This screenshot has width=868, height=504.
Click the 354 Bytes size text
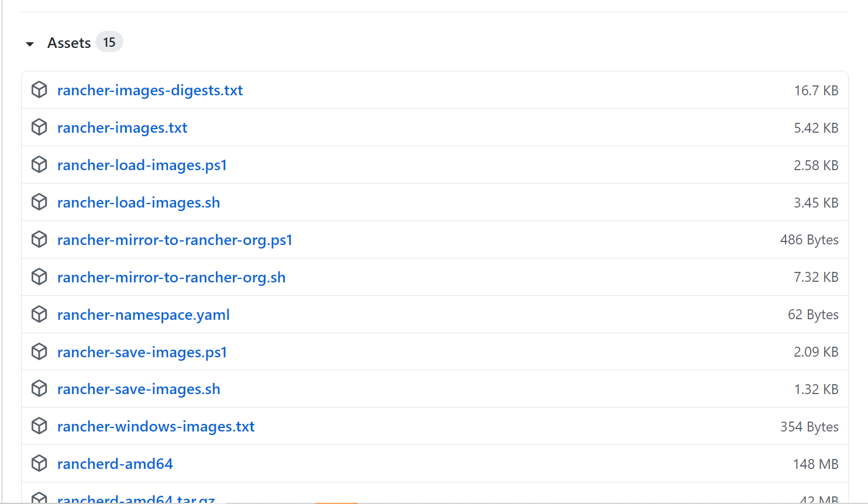(810, 427)
